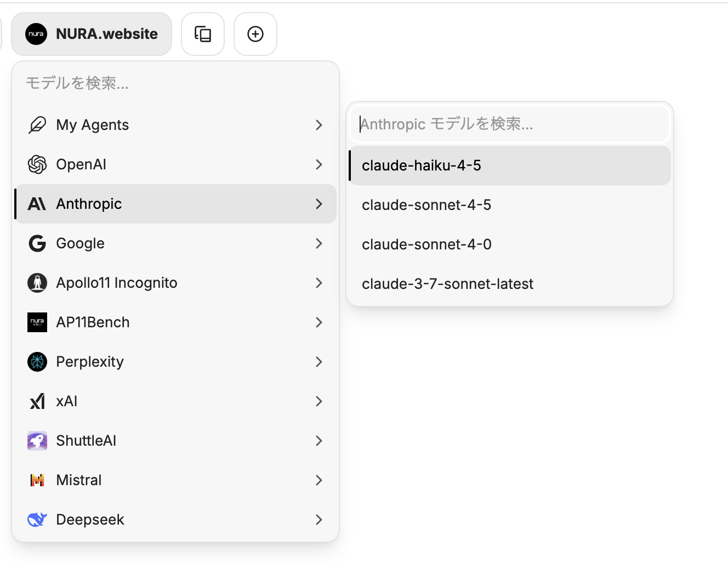Click the Anthropic model search field
Viewport: 728px width, 569px height.
[509, 124]
